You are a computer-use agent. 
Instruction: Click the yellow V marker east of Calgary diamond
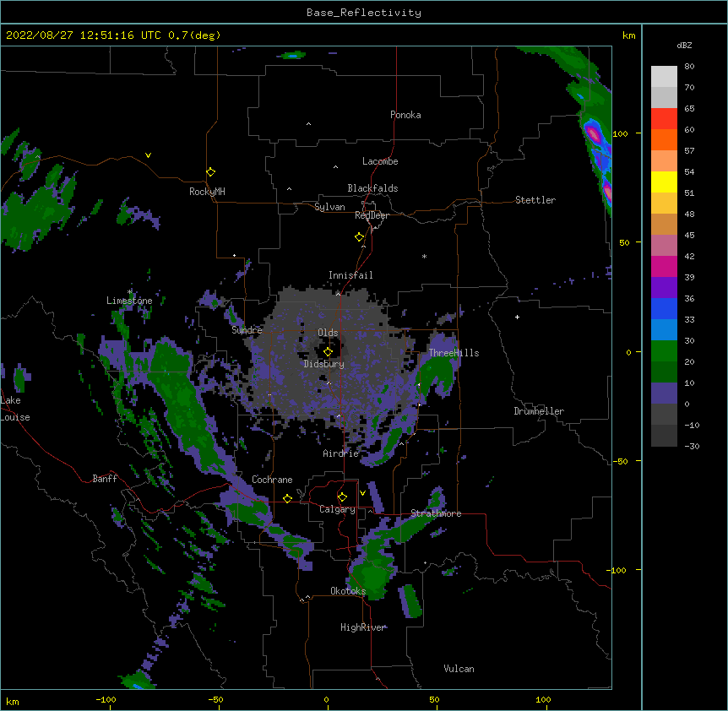362,493
